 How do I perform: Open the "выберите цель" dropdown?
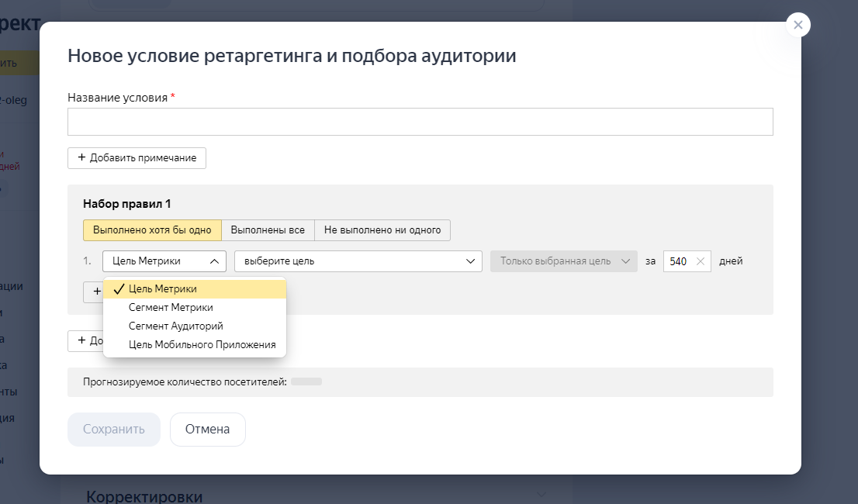(358, 261)
